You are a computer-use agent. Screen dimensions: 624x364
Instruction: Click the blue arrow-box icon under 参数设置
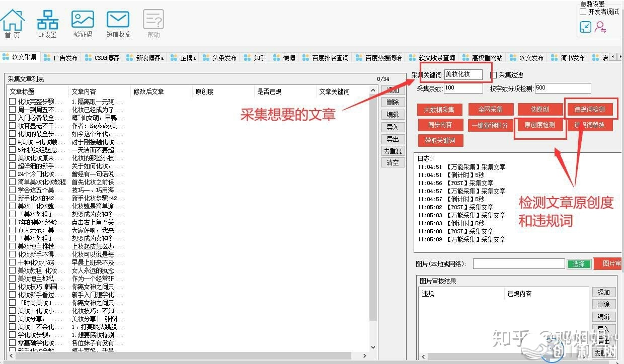coord(585,27)
